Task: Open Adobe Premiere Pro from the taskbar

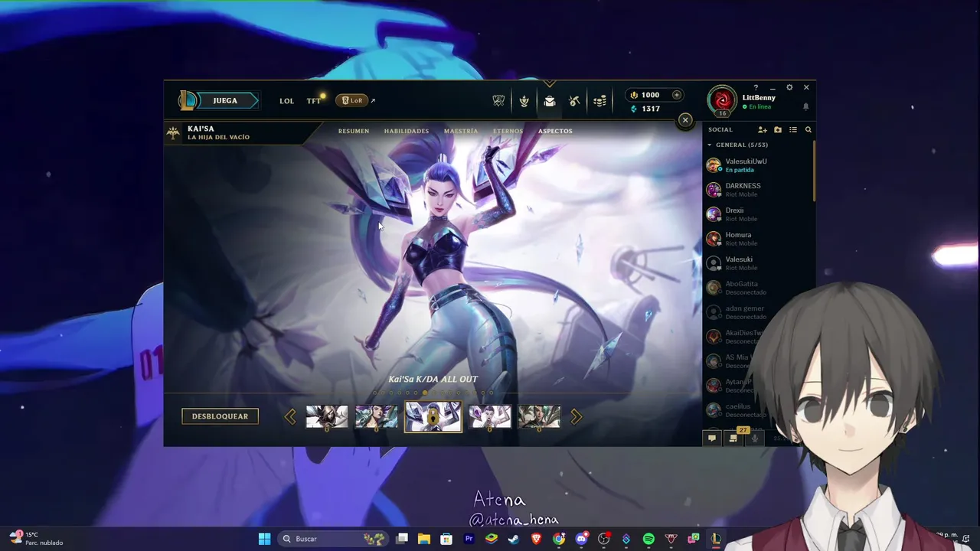Action: (469, 539)
